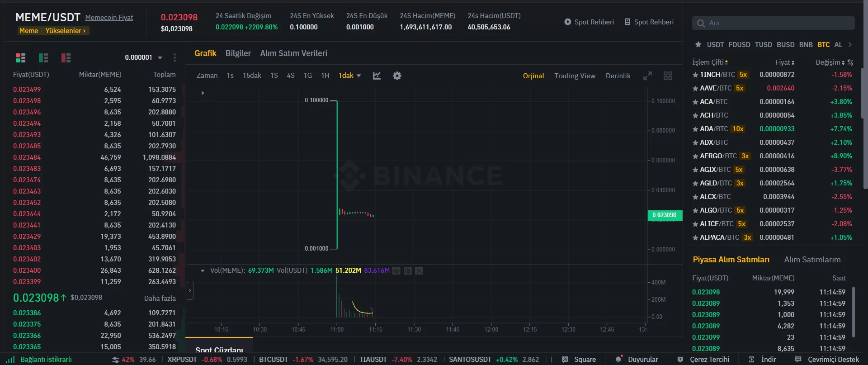The image size is (868, 365).
Task: Toggle favorite star for ADA/BTC
Action: pos(695,129)
